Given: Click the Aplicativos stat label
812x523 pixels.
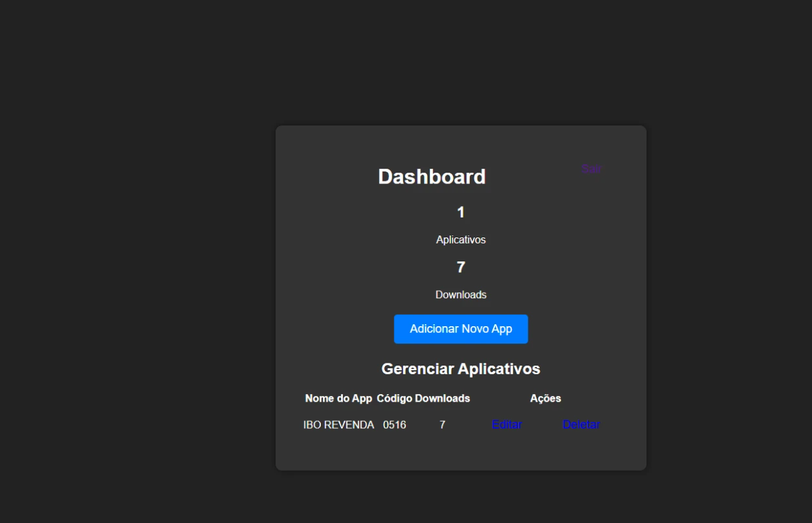Looking at the screenshot, I should (x=460, y=239).
